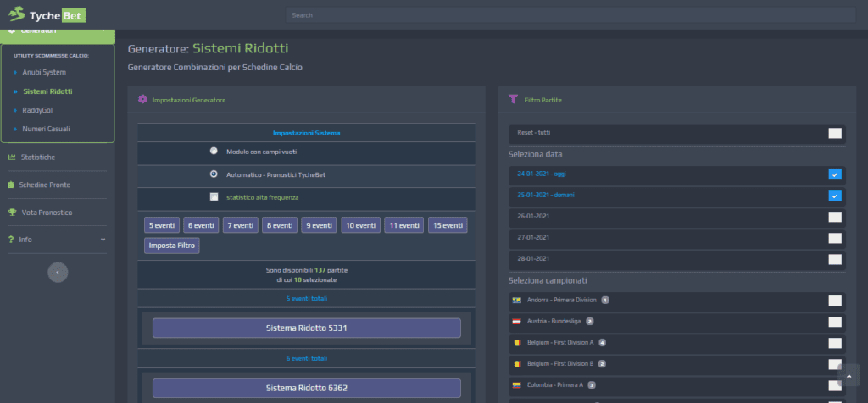Image resolution: width=868 pixels, height=403 pixels.
Task: Check the Andorra - Primera Division box
Action: pos(835,301)
